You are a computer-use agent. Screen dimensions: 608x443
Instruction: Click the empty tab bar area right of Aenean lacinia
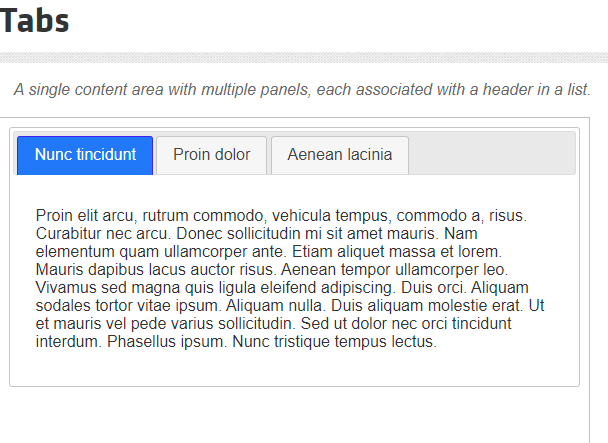click(x=490, y=153)
